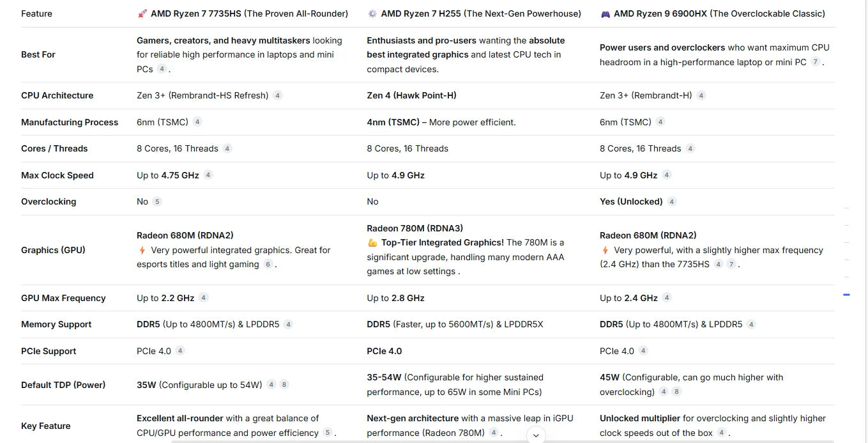Click the 'Graphics (GPU)' row label
868x443 pixels.
(x=53, y=250)
